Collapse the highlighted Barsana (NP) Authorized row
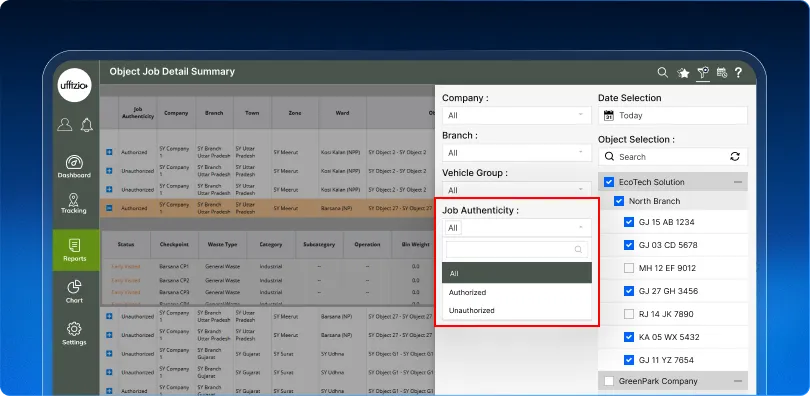This screenshot has height=396, width=810. tap(109, 208)
